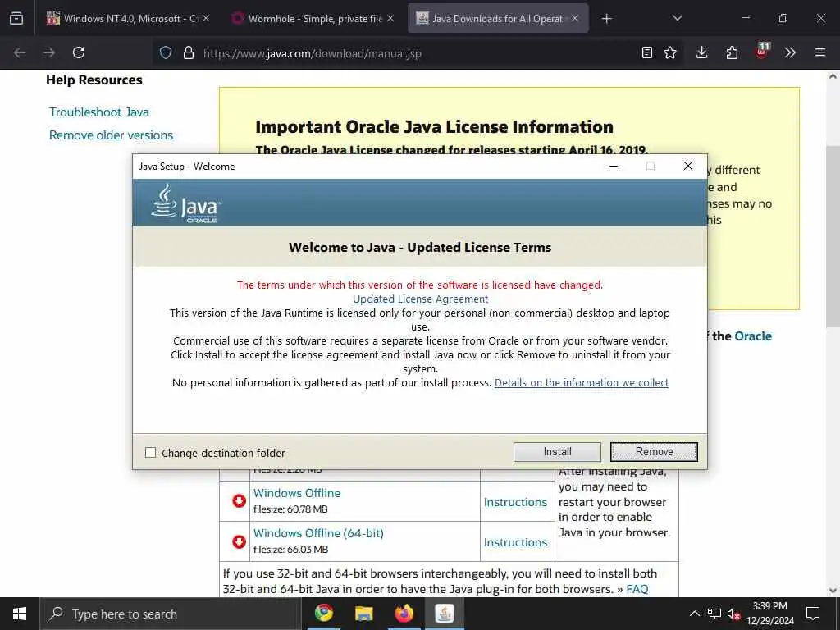Click the scroll up arrow of page
840x630 pixels.
tap(833, 76)
